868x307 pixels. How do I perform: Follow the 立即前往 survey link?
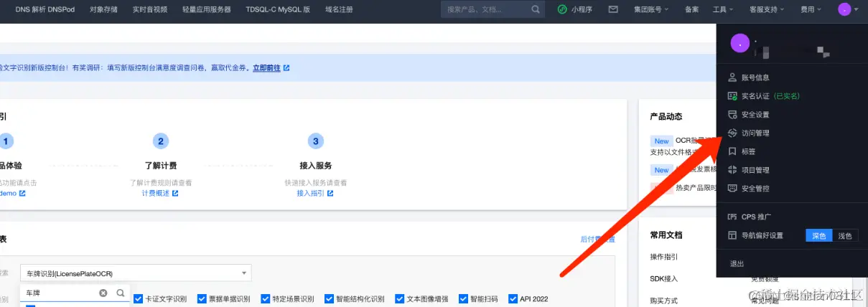pyautogui.click(x=266, y=67)
